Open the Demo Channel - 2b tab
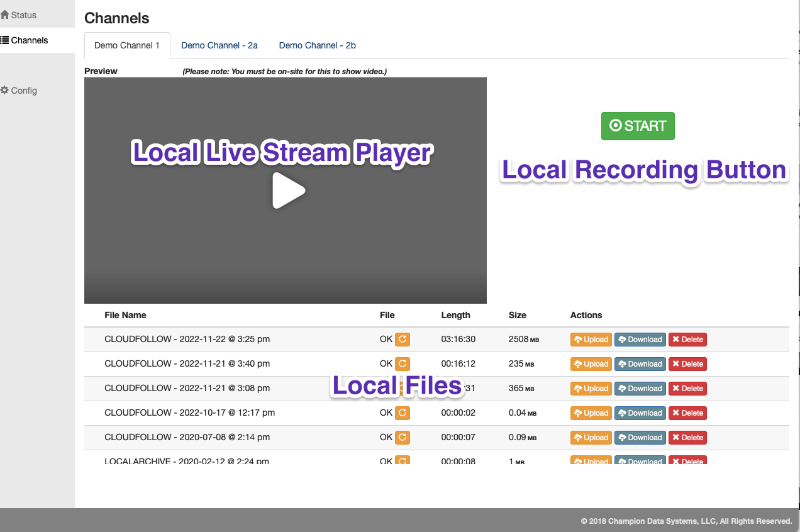This screenshot has height=532, width=800. point(317,45)
